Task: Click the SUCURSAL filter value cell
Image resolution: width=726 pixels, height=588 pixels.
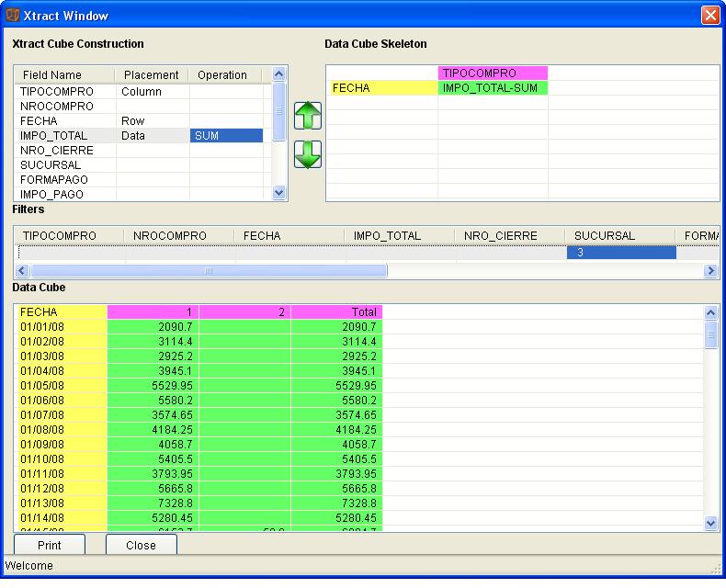Action: 620,253
